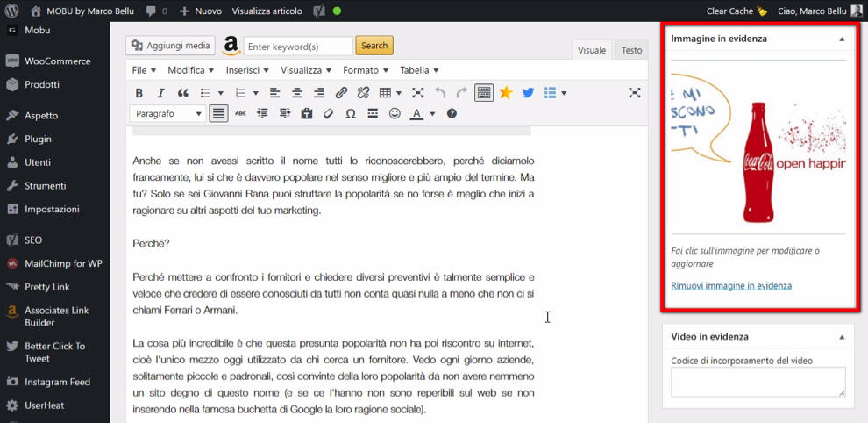Create a numbered list
The height and width of the screenshot is (423, 868).
241,92
